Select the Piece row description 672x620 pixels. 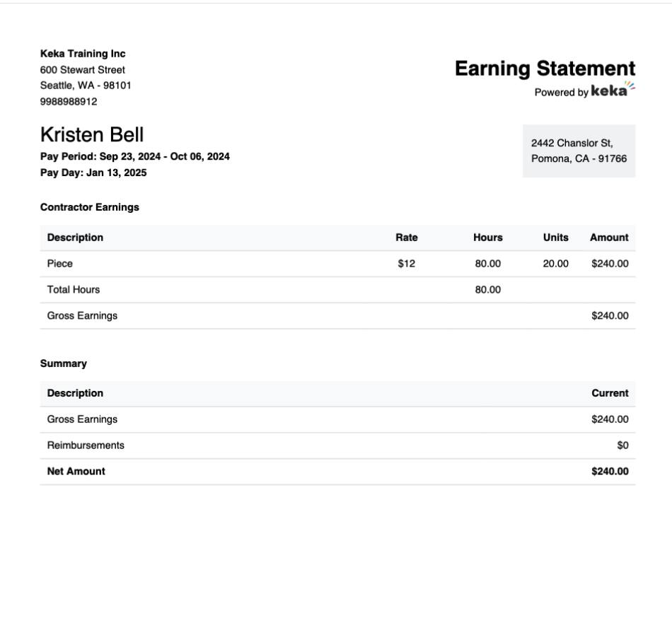[60, 264]
